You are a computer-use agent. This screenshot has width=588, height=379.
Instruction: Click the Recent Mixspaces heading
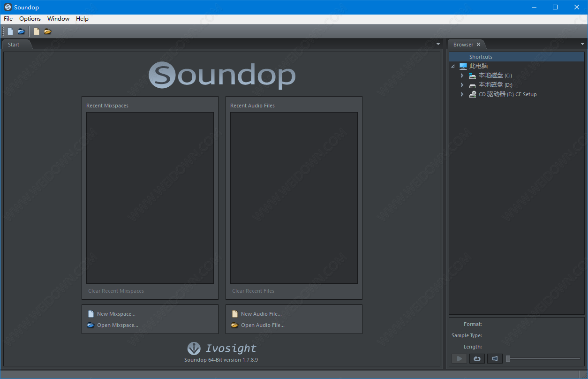[x=107, y=106]
